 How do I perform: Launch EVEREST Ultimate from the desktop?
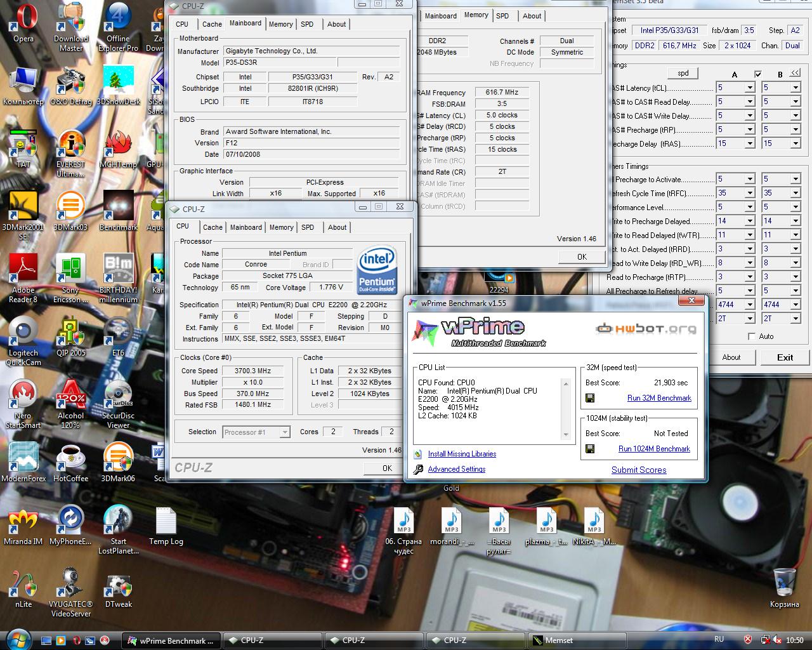click(70, 154)
